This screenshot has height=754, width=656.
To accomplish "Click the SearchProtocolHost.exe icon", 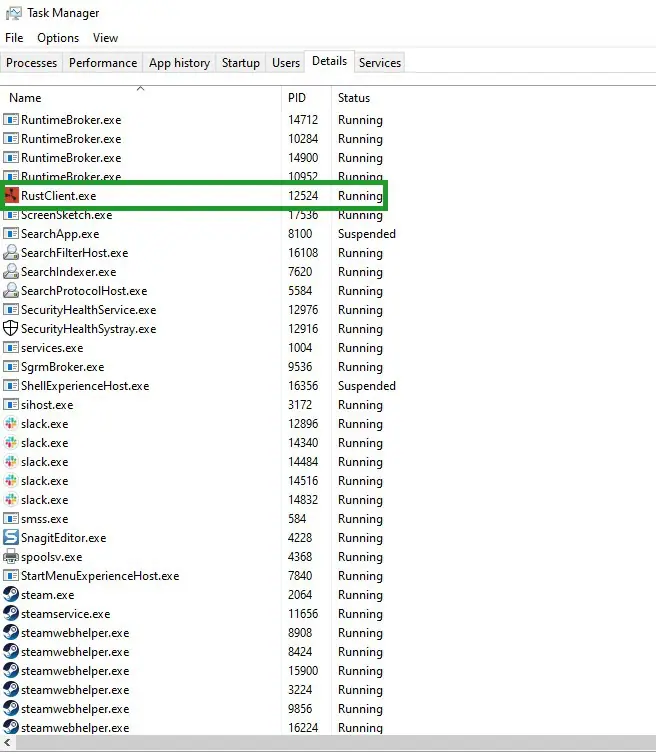I will (x=11, y=290).
